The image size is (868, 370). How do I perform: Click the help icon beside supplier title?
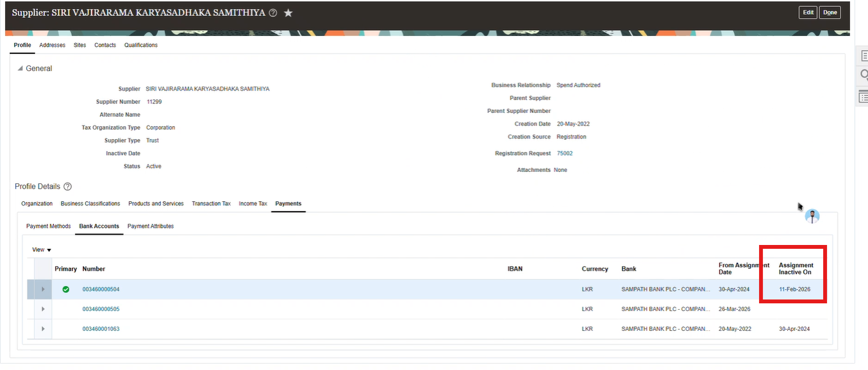273,13
